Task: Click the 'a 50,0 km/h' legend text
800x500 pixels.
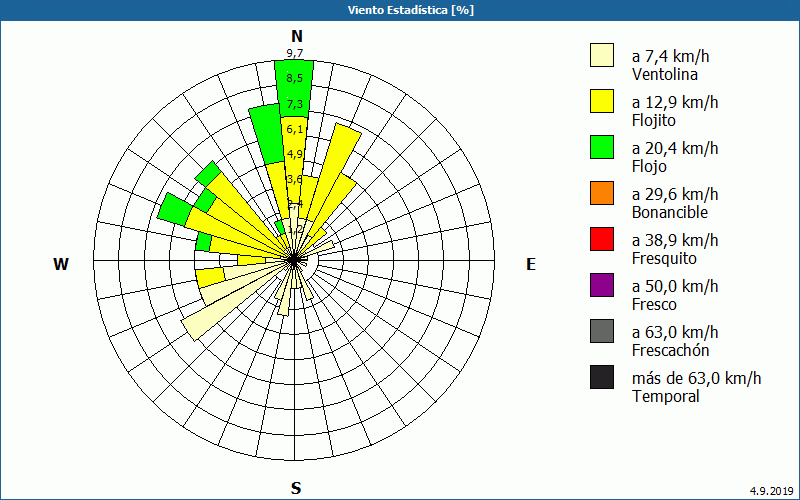Action: tap(675, 286)
